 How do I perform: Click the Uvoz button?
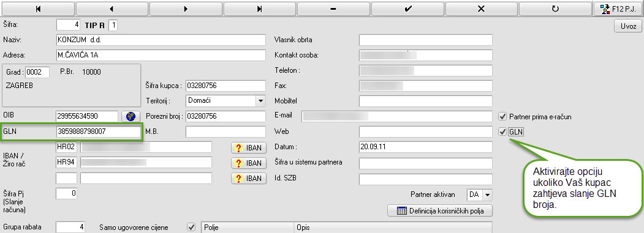[x=628, y=26]
